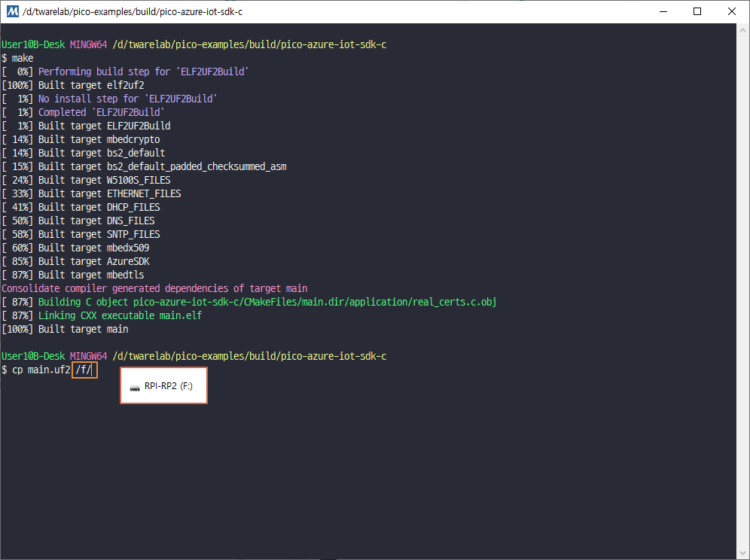Image resolution: width=750 pixels, height=560 pixels.
Task: Click the 'Built target SNTP_FILES' line
Action: [81, 234]
